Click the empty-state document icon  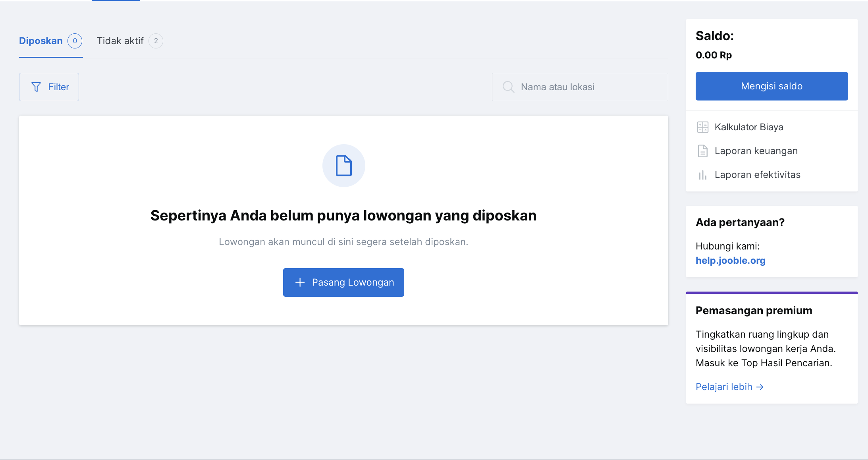343,166
